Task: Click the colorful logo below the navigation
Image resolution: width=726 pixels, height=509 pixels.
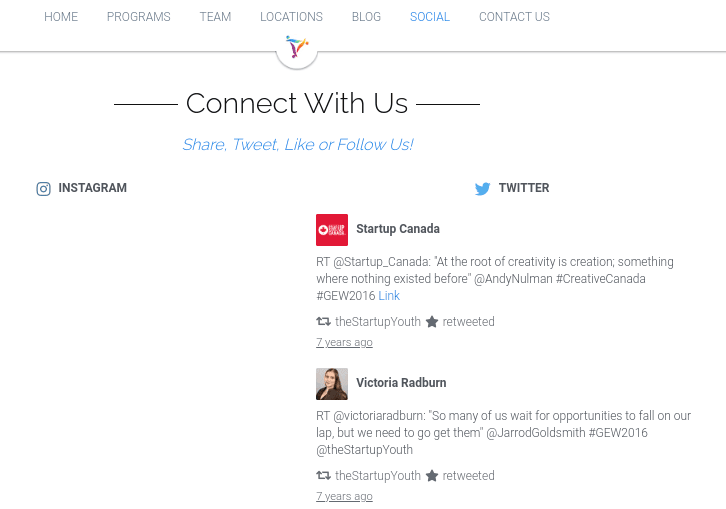Action: (297, 47)
